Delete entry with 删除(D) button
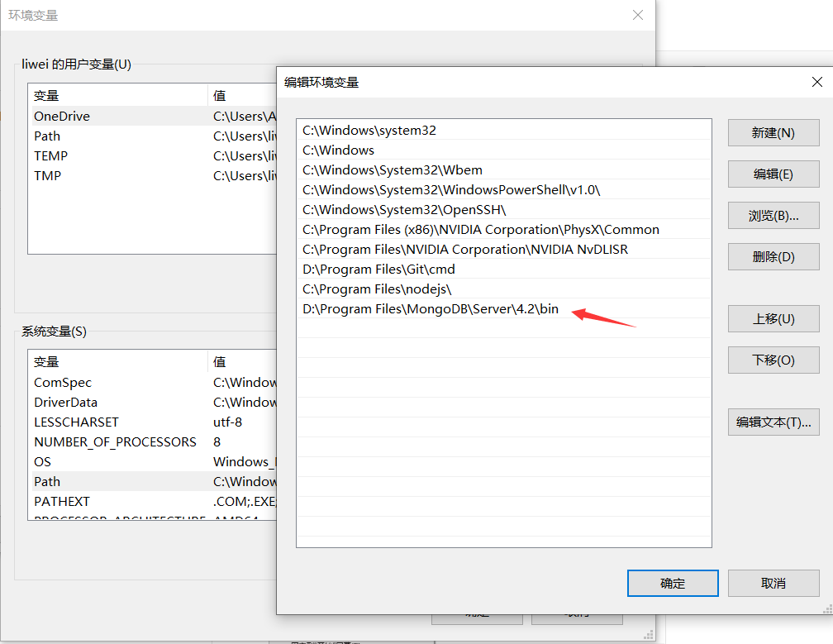Viewport: 833px width, 644px height. click(773, 257)
